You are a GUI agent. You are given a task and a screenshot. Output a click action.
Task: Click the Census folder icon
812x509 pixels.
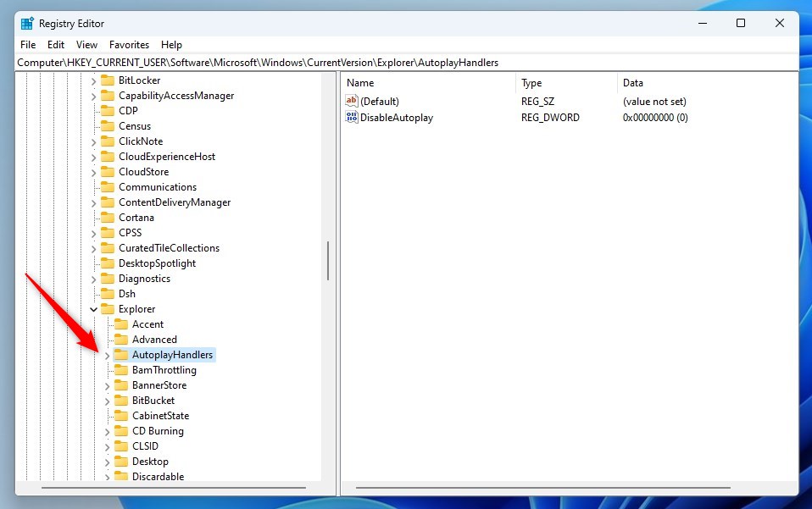tap(107, 126)
